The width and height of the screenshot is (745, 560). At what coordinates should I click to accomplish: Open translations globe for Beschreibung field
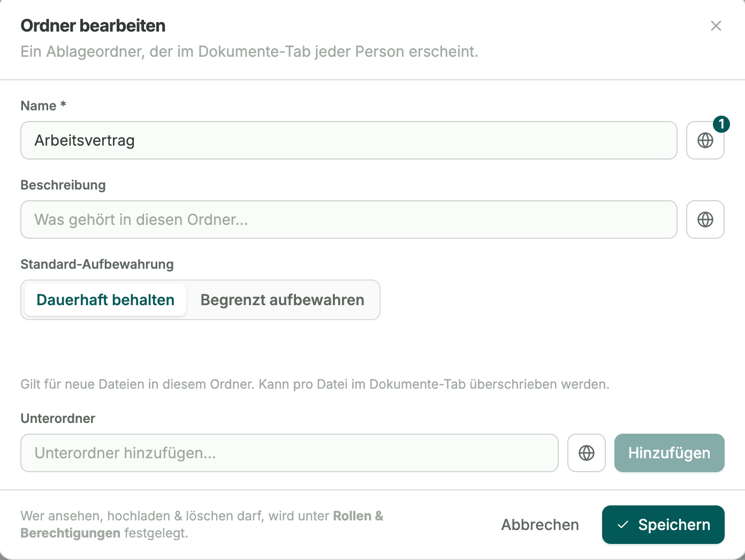tap(705, 220)
